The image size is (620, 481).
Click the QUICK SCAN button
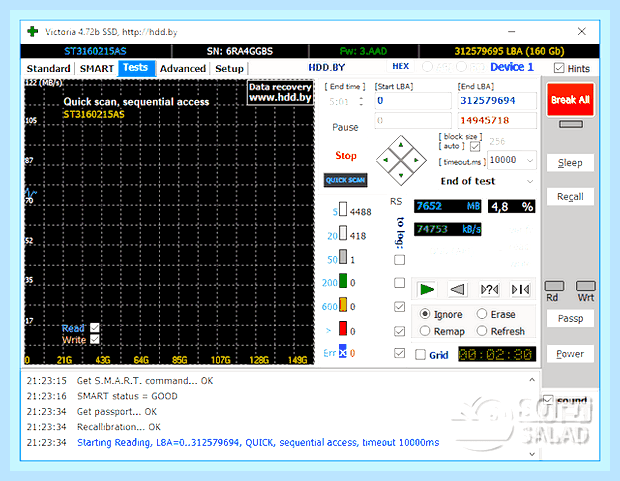point(345,180)
